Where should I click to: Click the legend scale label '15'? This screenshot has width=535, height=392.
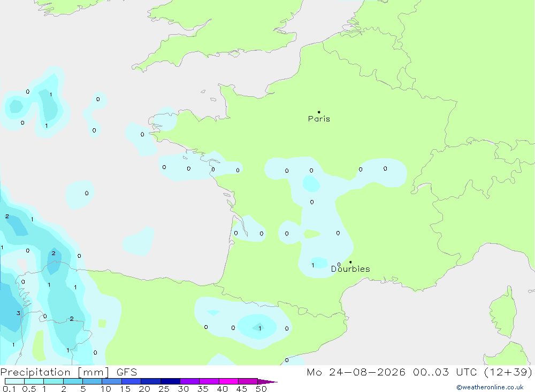pyautogui.click(x=125, y=389)
